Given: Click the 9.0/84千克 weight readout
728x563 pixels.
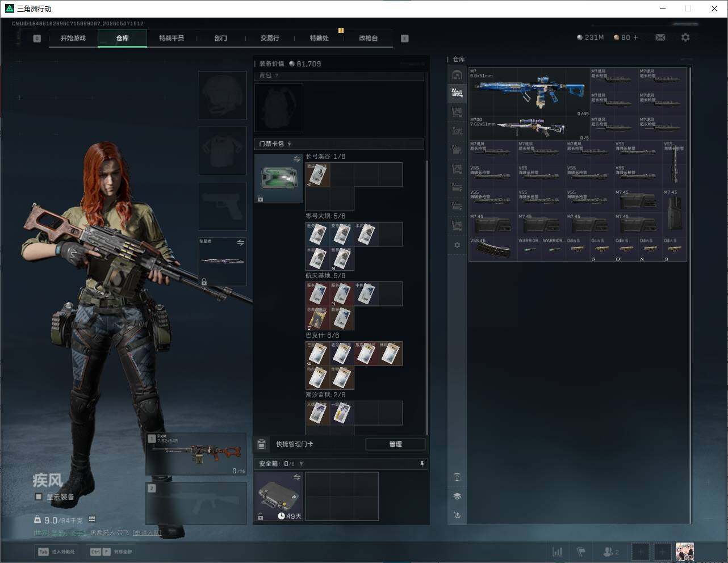Looking at the screenshot, I should click(x=59, y=520).
